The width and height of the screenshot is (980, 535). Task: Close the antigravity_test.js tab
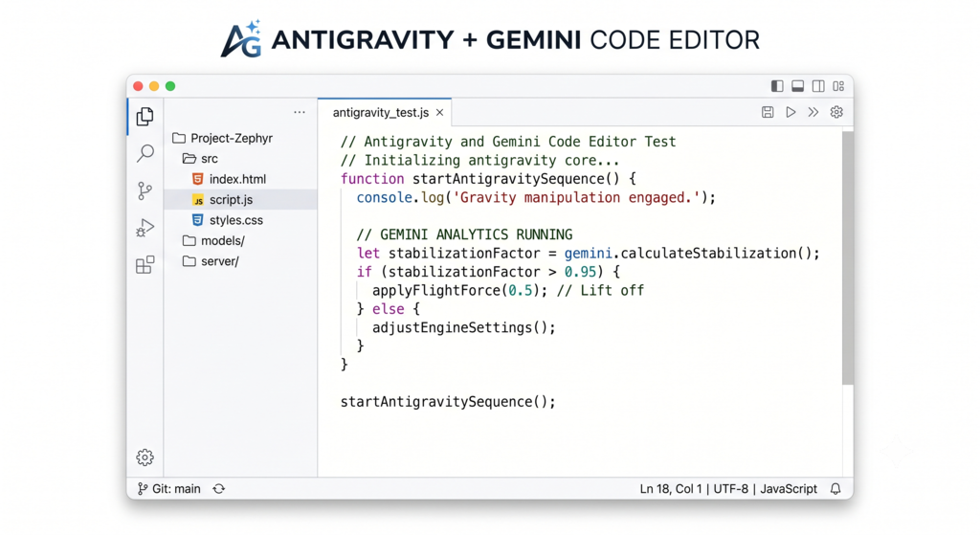(440, 113)
